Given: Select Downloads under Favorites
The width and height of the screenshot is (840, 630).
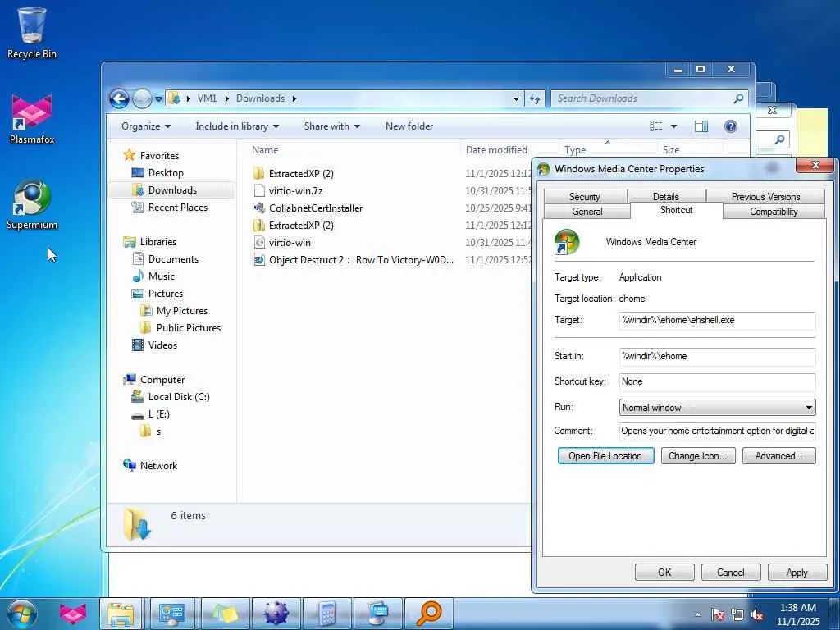Looking at the screenshot, I should [172, 190].
